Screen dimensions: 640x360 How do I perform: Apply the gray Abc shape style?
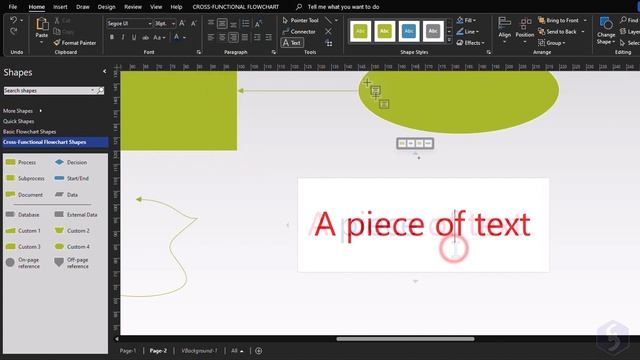click(433, 31)
